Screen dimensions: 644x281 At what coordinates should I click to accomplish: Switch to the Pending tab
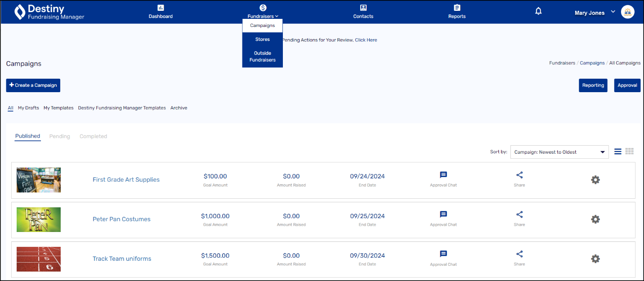[59, 136]
